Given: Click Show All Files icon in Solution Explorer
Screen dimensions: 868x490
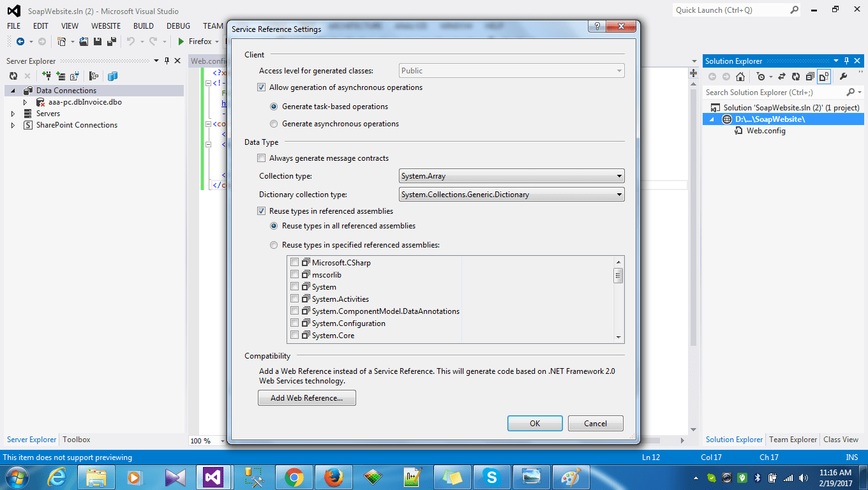Looking at the screenshot, I should [x=824, y=77].
